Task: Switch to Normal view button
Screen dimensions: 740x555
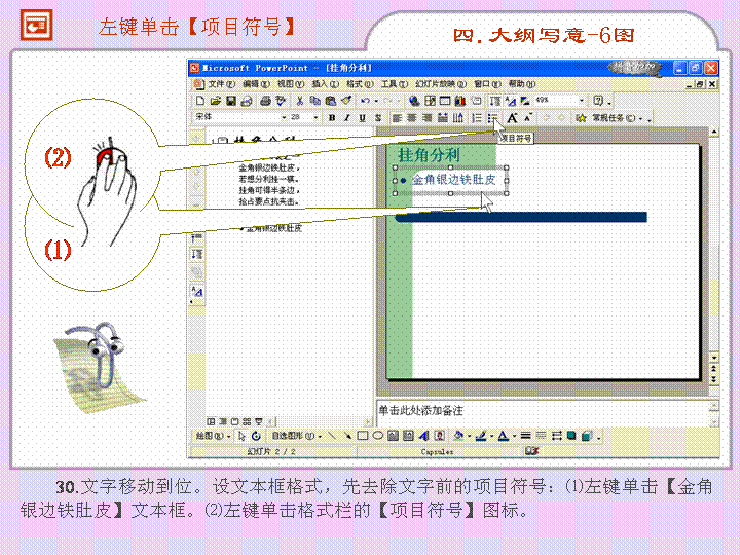Action: click(211, 421)
